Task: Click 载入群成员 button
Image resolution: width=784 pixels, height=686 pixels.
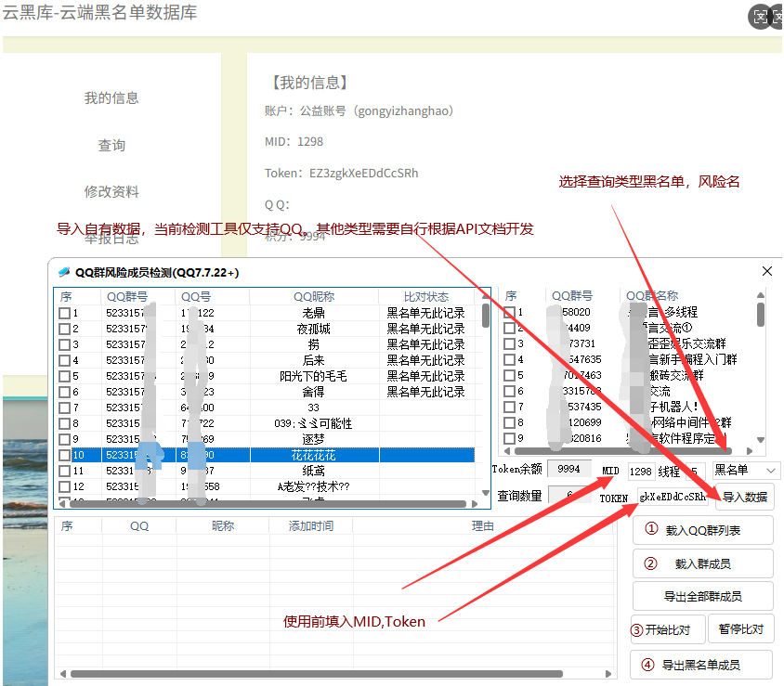Action: click(703, 563)
